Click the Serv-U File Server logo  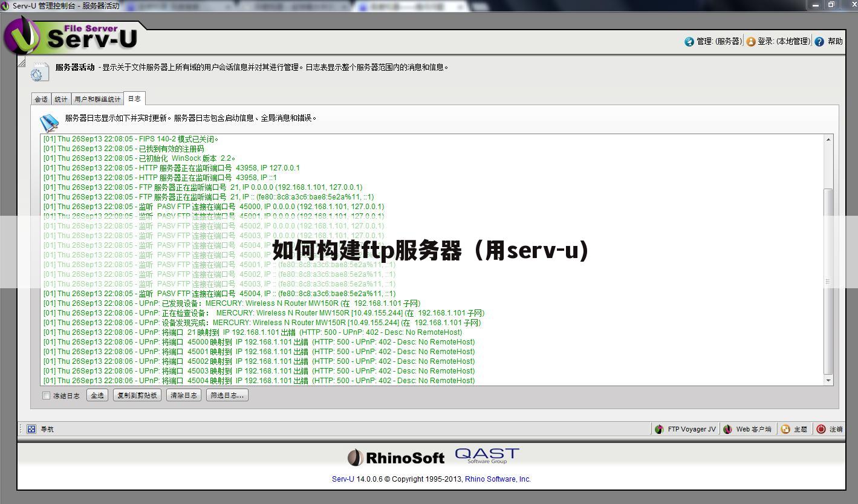(x=71, y=36)
